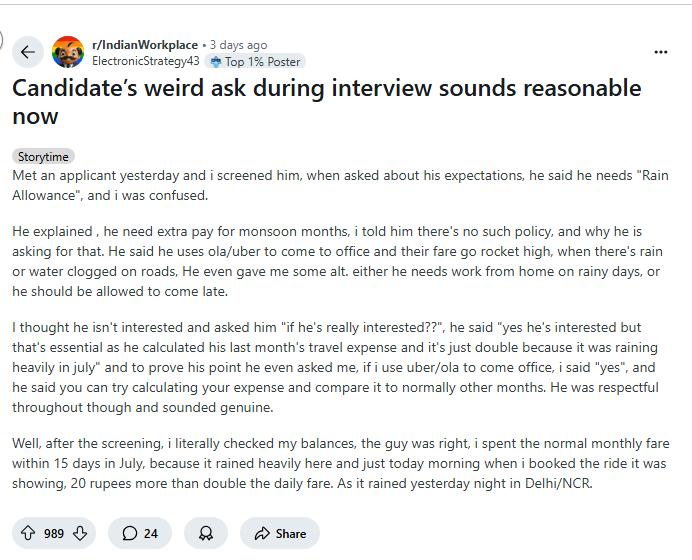Click the back arrow button
Image resolution: width=692 pixels, height=560 pixels.
28,52
